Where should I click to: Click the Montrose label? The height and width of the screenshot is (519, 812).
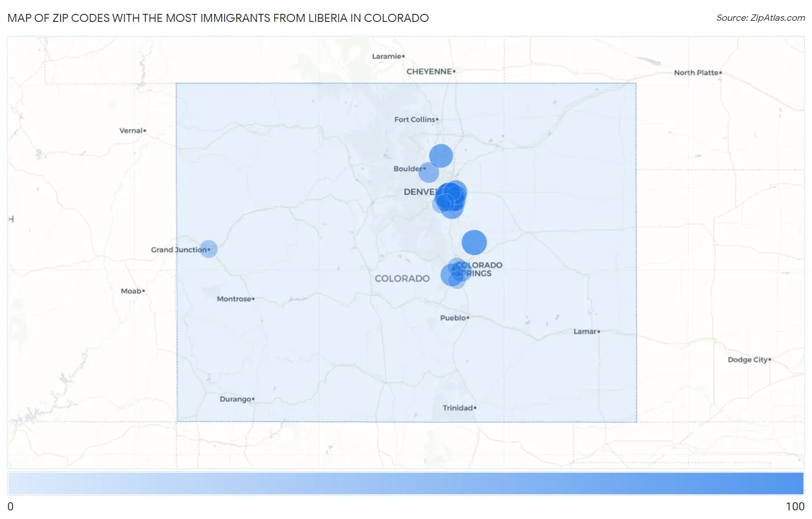coord(235,299)
